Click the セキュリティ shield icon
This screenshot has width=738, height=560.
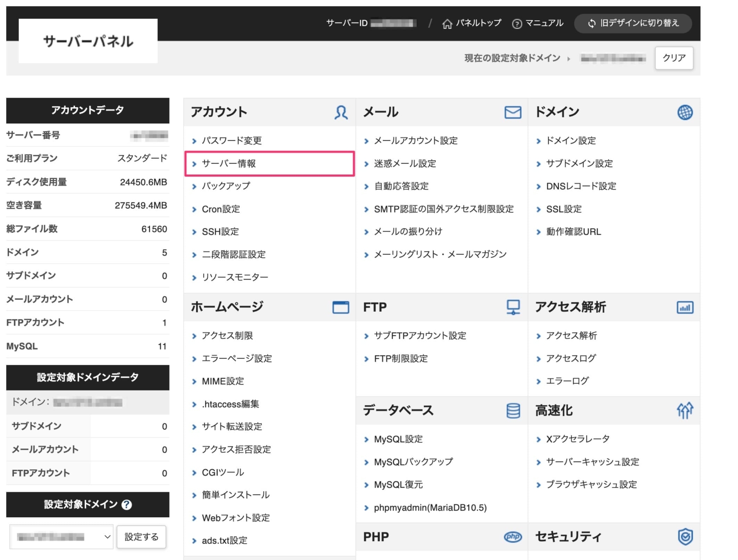pos(686,536)
